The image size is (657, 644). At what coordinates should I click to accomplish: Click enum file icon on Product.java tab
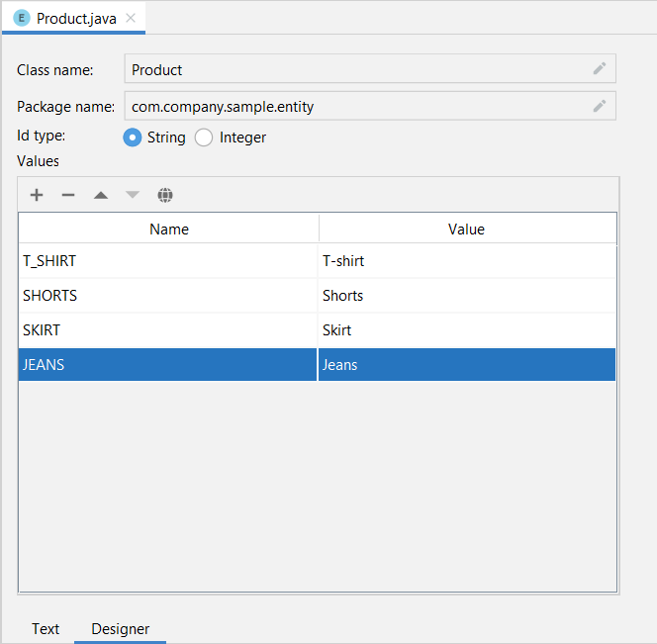[22, 18]
